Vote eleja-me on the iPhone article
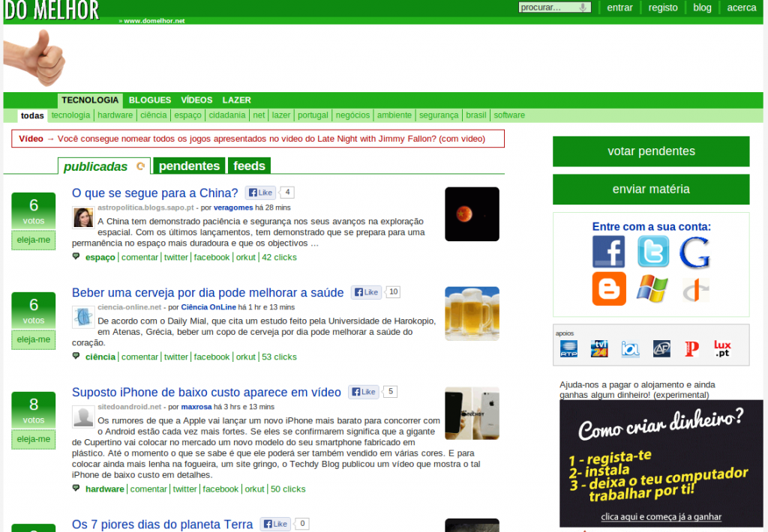768x532 pixels. click(33, 439)
